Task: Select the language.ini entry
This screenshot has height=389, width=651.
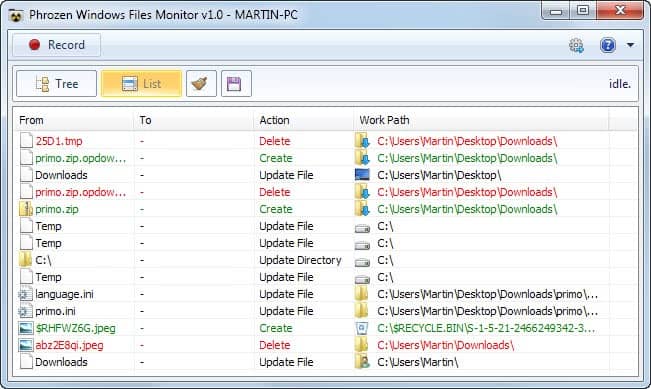Action: (x=64, y=294)
